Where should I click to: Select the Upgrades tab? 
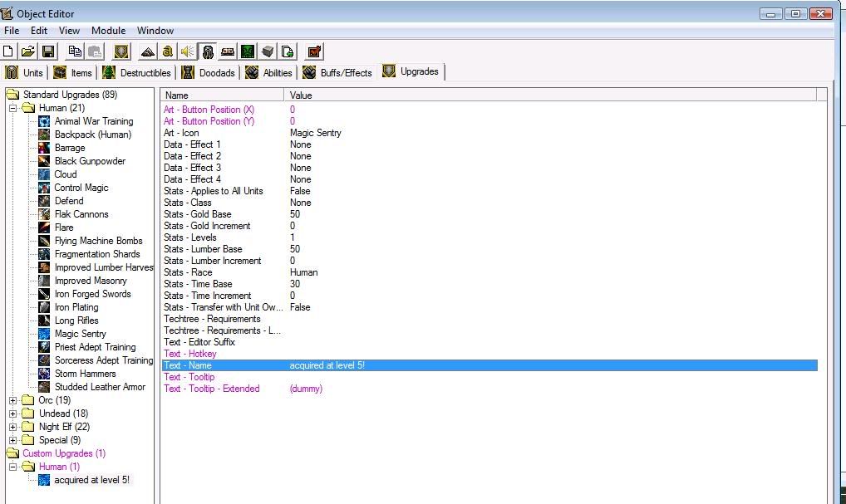tap(411, 71)
